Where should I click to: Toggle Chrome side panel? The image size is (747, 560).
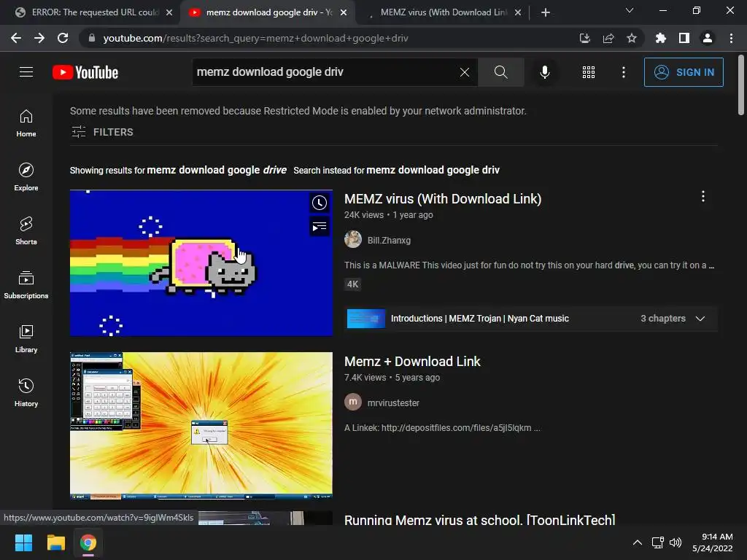684,38
